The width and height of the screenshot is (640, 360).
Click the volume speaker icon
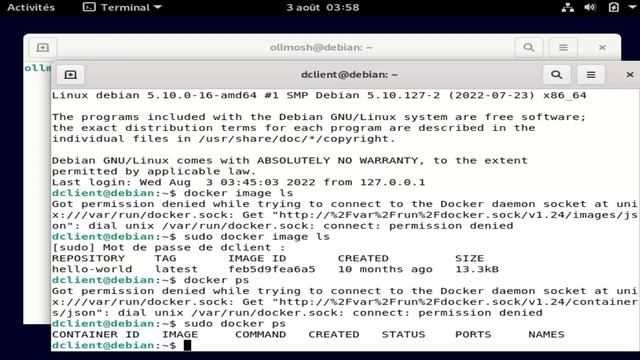(x=590, y=7)
